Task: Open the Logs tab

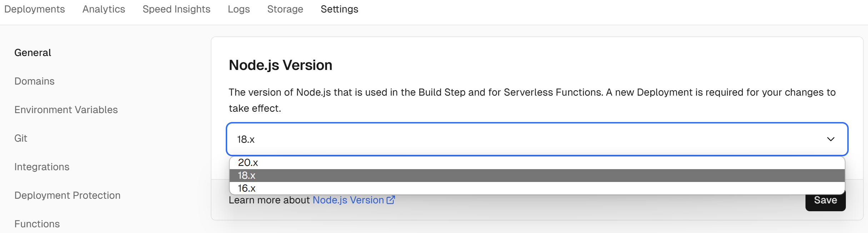Action: click(x=239, y=9)
